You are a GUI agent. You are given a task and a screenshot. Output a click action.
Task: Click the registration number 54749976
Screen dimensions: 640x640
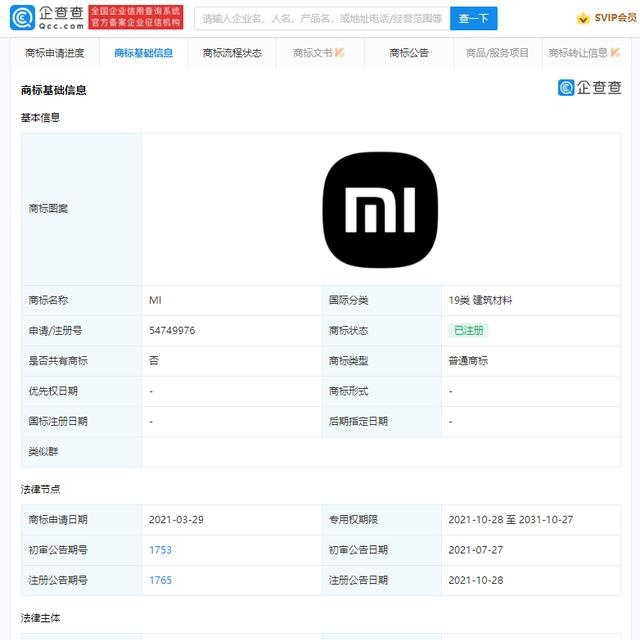tap(172, 330)
